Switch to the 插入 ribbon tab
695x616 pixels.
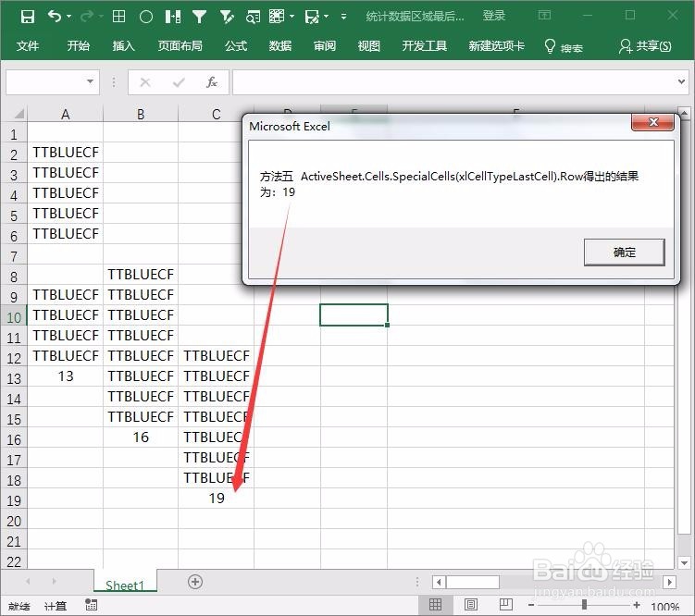point(123,45)
